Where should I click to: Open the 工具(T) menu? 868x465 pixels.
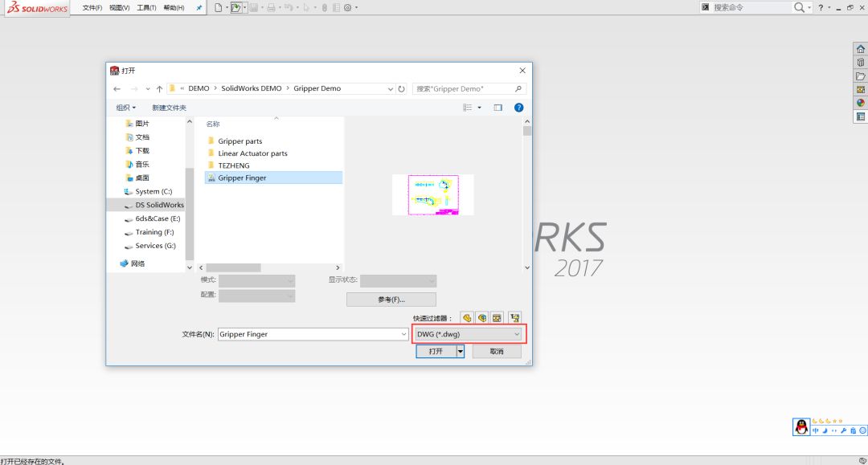(x=147, y=8)
